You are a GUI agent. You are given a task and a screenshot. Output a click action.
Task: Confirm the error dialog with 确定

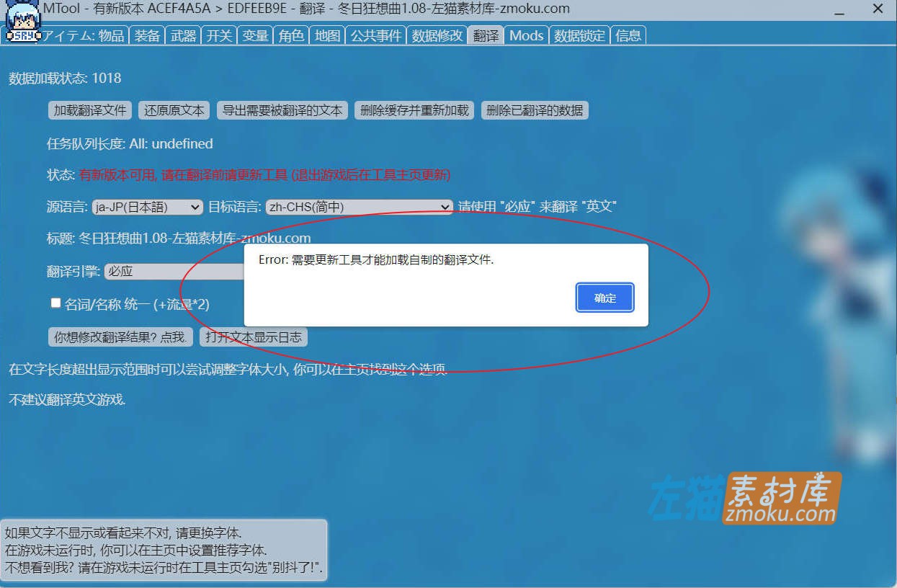tap(604, 297)
